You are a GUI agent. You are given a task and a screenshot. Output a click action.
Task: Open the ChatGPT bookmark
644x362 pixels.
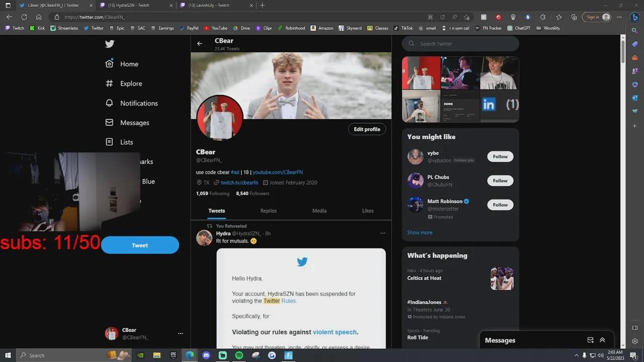pos(519,28)
